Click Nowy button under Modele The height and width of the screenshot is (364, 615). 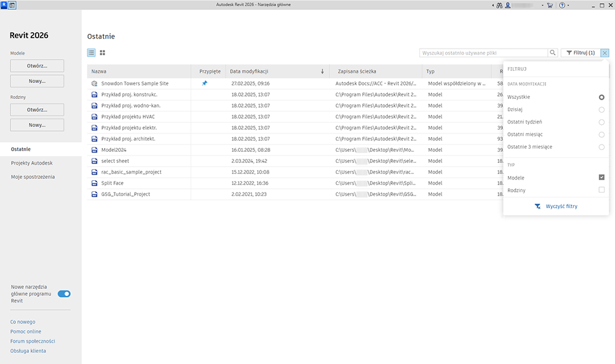37,81
